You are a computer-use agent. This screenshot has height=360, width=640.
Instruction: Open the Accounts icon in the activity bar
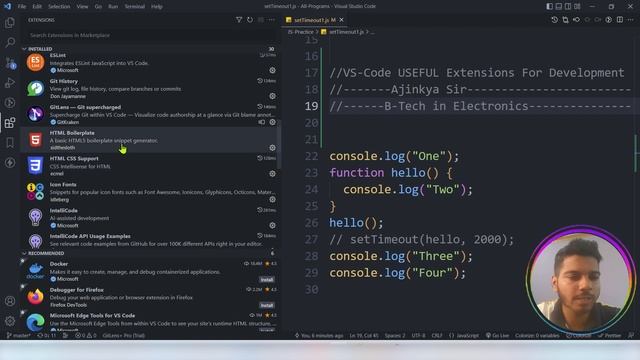tap(10, 301)
